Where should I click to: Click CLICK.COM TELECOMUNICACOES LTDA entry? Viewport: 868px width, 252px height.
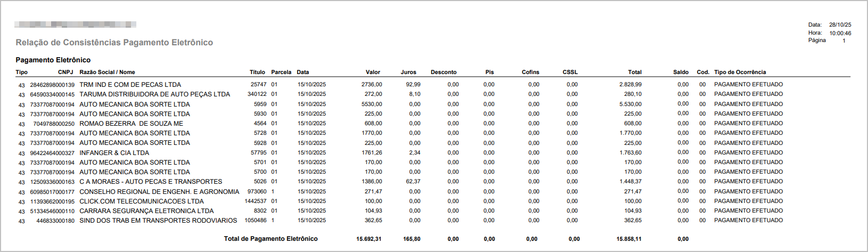[141, 201]
